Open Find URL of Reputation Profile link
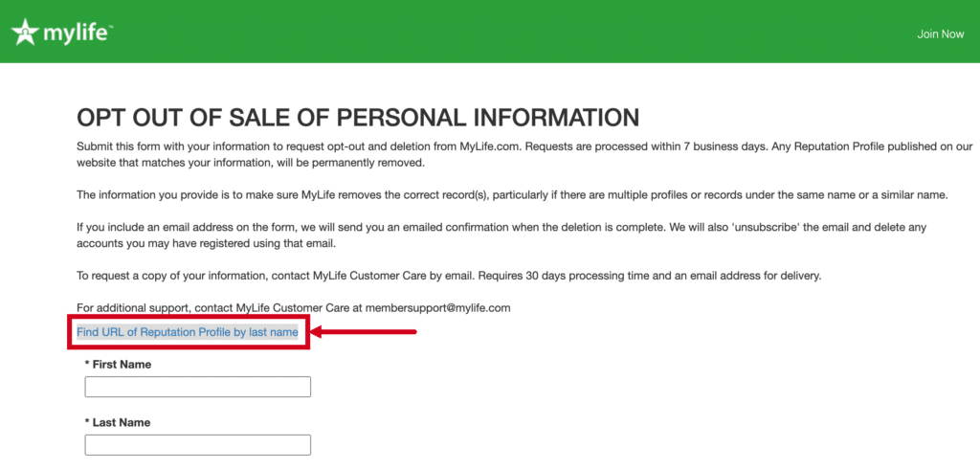980x470 pixels. point(188,332)
